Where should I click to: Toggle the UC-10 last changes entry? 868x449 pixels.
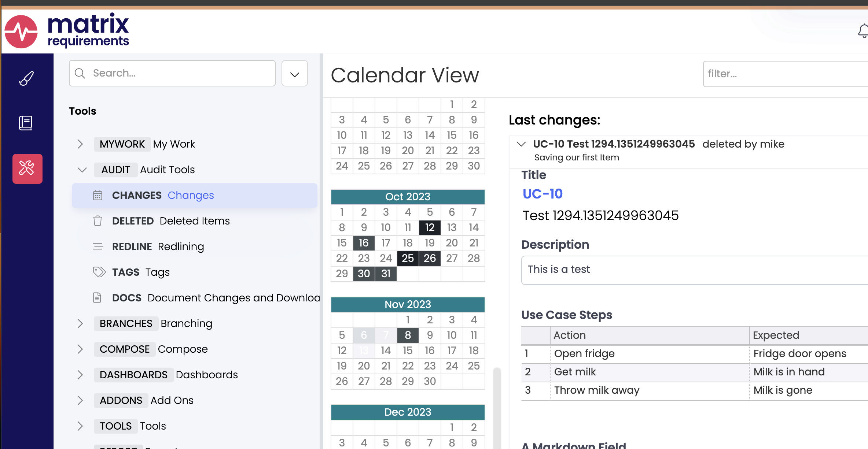pos(520,144)
